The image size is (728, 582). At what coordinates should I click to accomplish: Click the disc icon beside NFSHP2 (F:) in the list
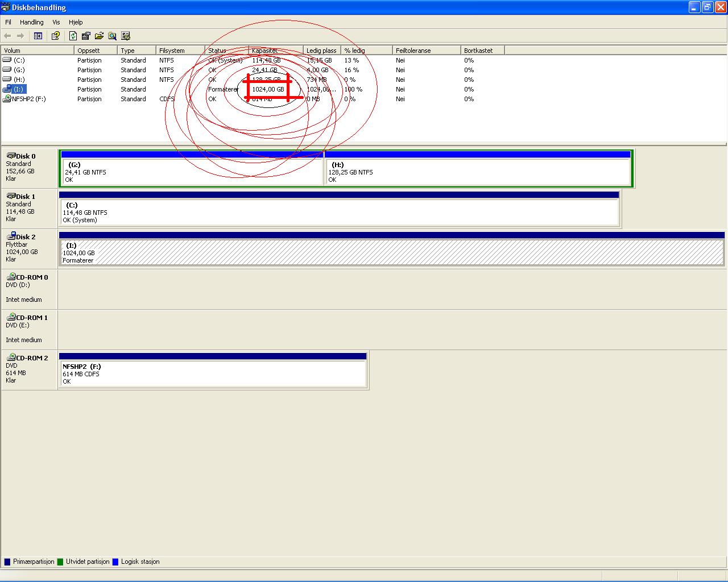[7, 98]
